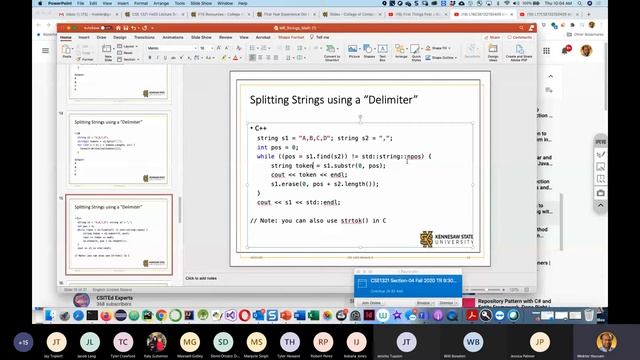Viewport: 640px width, 360px height.
Task: Switch to the Transitions tab
Action: [144, 37]
